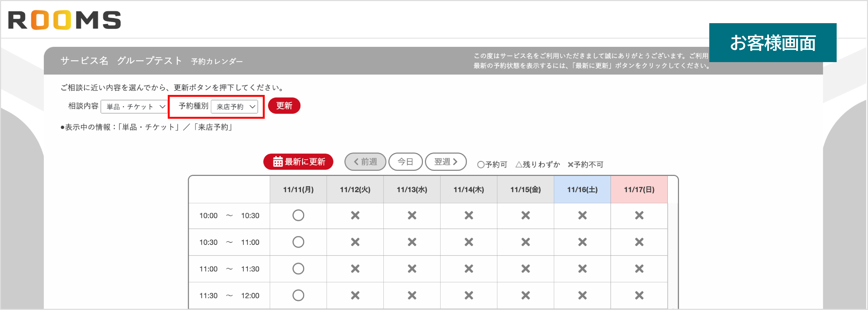This screenshot has width=868, height=310.
Task: Click the red 更新 button
Action: click(284, 106)
